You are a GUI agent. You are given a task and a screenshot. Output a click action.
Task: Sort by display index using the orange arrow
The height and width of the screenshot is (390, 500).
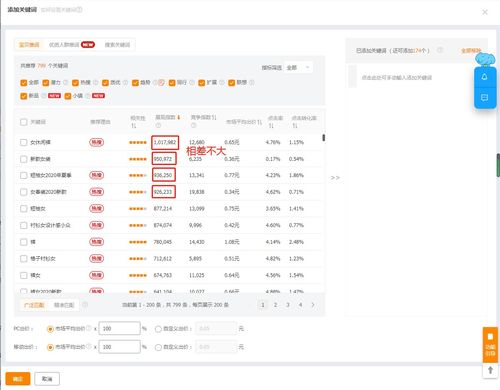179,117
